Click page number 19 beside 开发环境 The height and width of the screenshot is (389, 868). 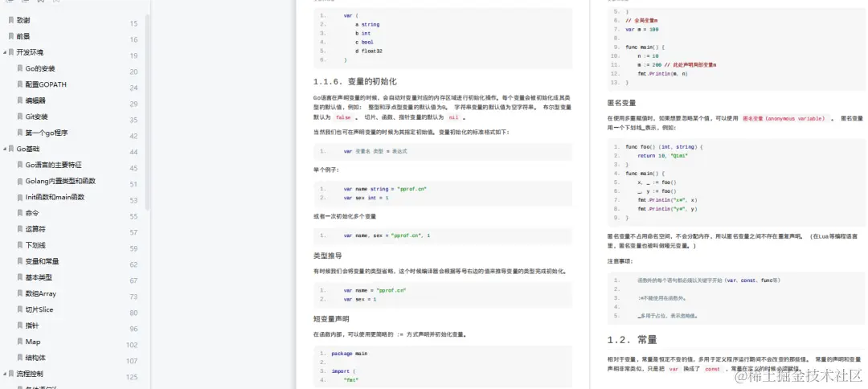(x=133, y=56)
